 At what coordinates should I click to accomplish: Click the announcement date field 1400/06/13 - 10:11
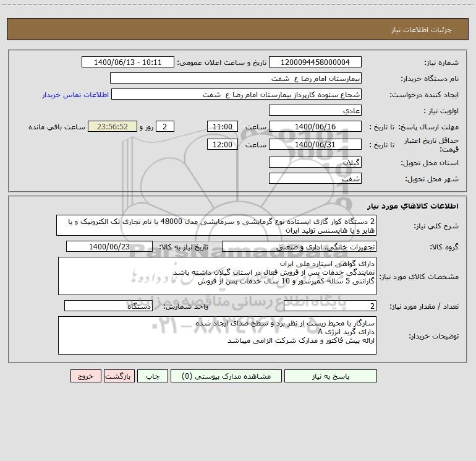coord(128,62)
